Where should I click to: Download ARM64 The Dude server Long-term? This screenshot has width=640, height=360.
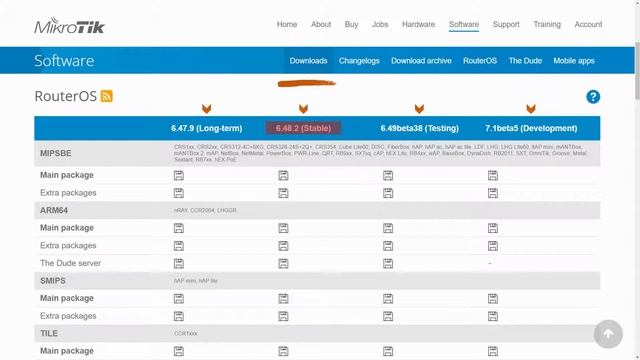point(179,264)
